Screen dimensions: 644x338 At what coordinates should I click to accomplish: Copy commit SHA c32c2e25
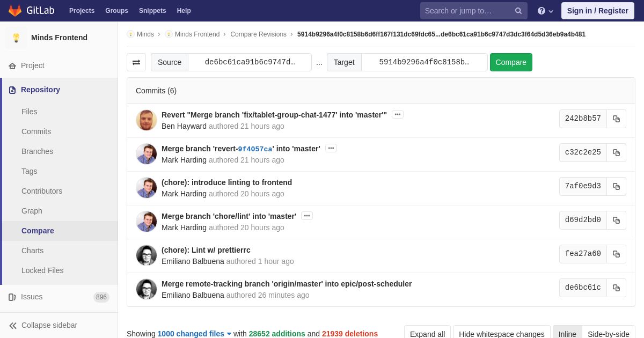click(x=616, y=152)
